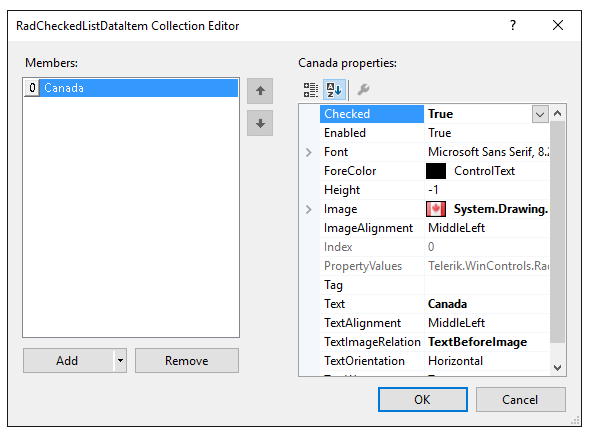Click the Enabled value True

[x=439, y=133]
